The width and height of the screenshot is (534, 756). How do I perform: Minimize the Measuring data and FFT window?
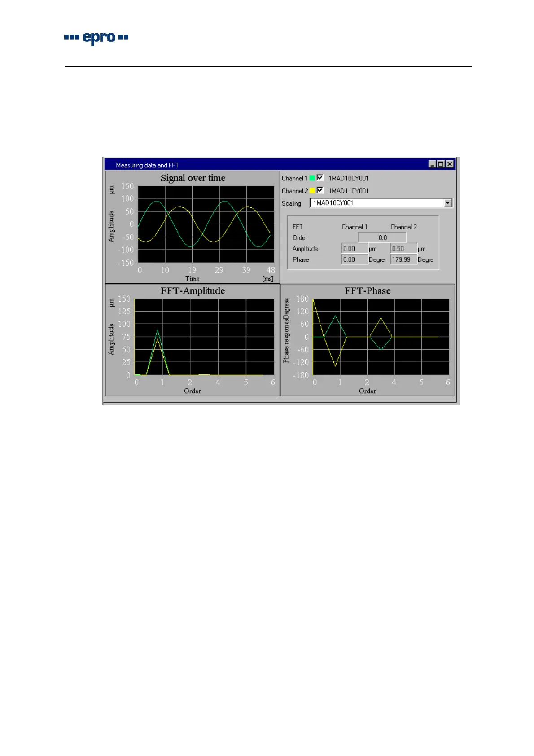pos(432,164)
